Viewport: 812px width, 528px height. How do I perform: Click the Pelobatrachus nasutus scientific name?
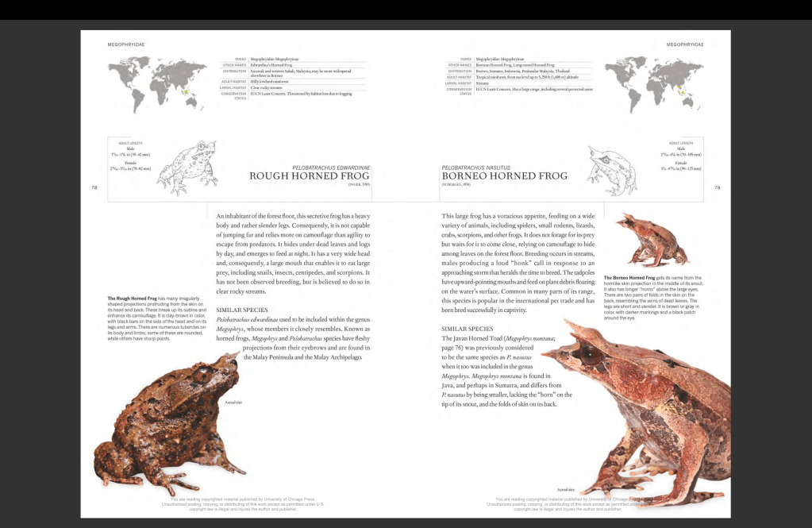(476, 168)
